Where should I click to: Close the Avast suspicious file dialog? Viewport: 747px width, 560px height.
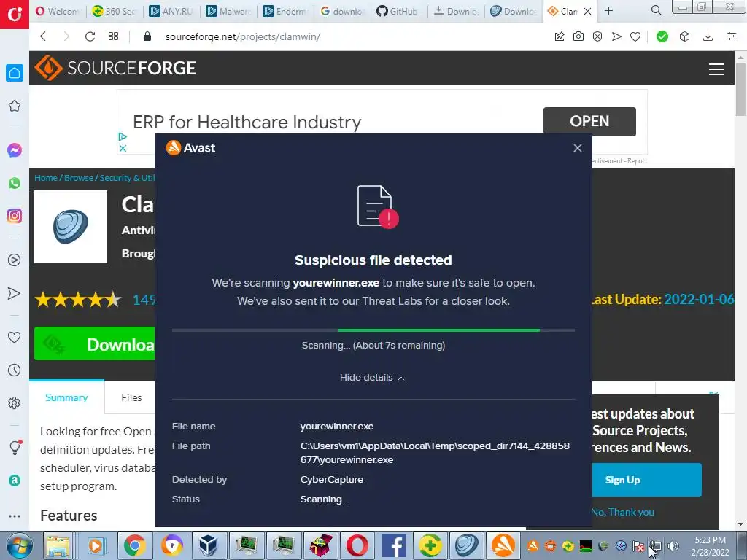[578, 148]
